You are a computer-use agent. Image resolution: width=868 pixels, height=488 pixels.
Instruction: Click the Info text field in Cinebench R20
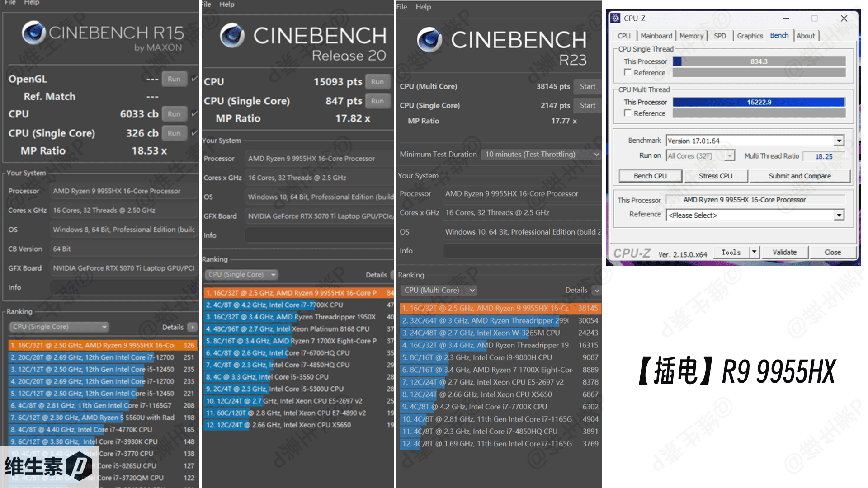[319, 235]
